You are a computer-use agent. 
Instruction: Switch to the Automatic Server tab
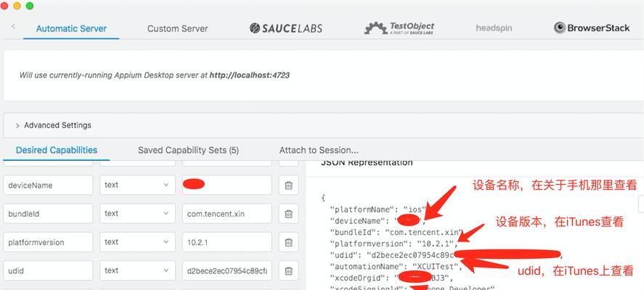tap(71, 29)
